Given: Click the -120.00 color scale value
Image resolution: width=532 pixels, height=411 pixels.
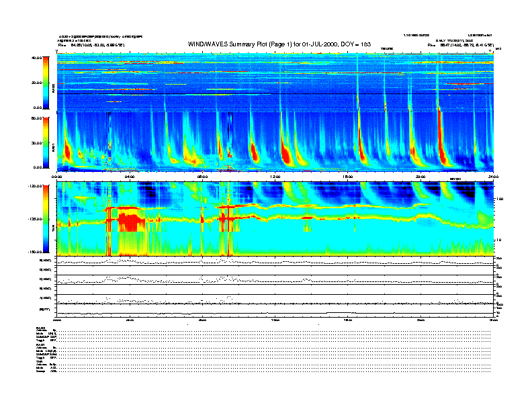Looking at the screenshot, I should coord(35,186).
